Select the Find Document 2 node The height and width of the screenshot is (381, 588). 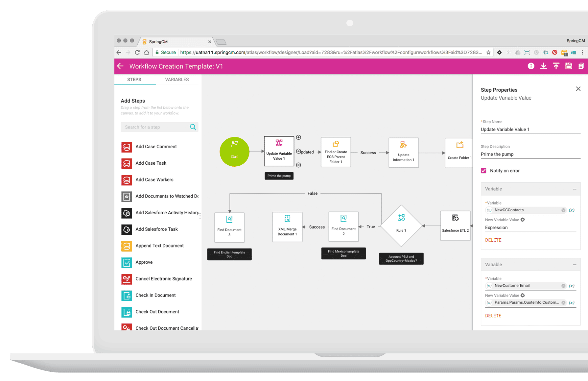click(x=343, y=226)
